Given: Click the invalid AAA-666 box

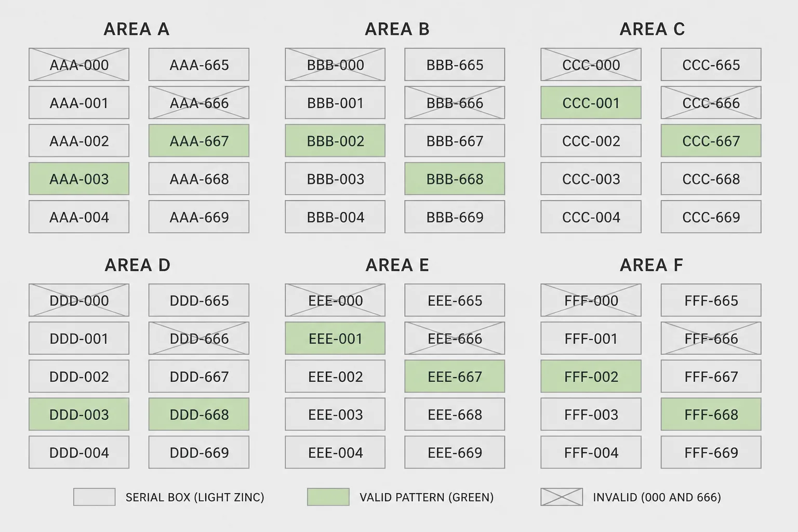Looking at the screenshot, I should click(199, 102).
